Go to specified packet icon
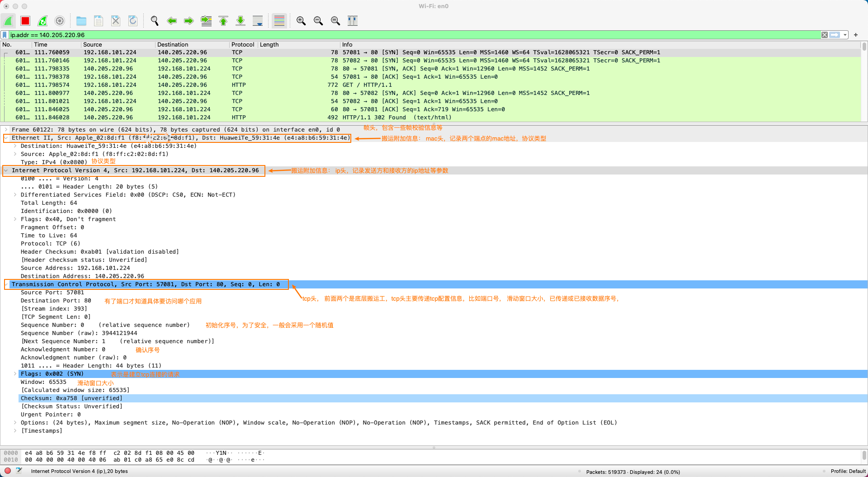Screen dimensions: 868x477 206,21
